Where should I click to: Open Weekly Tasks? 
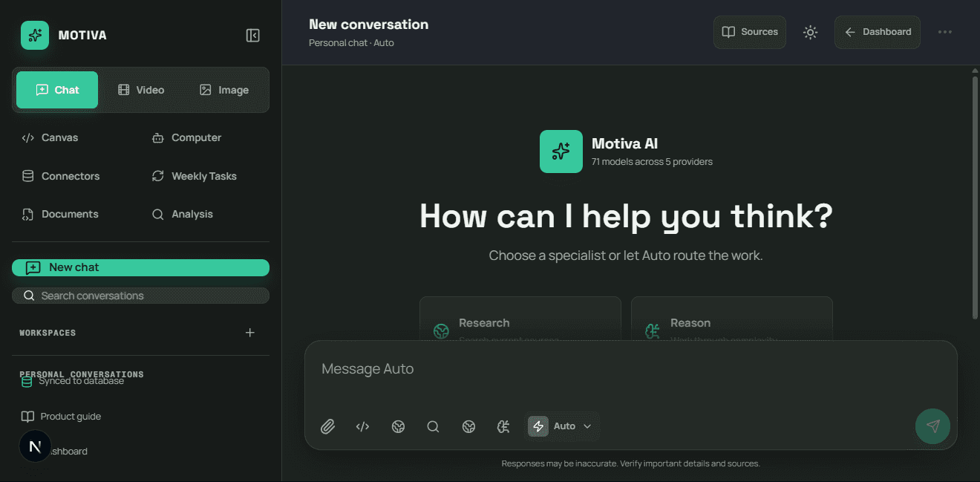point(194,176)
